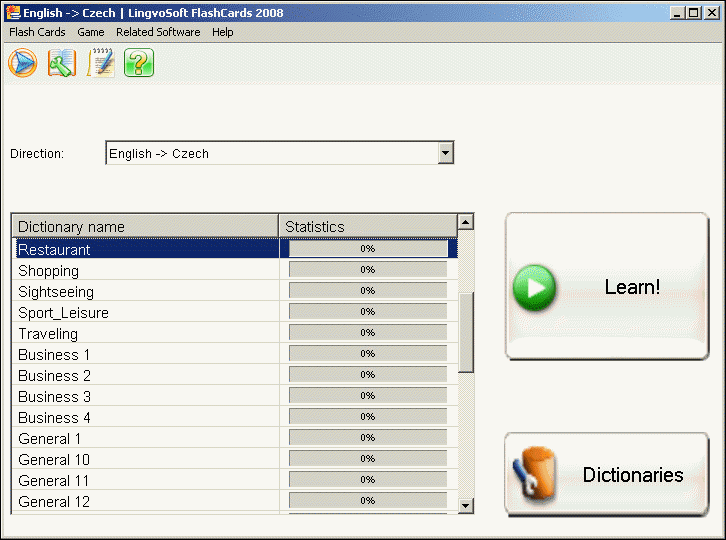Screen dimensions: 726x540
Task: Click the Statistics column header
Action: coord(368,226)
